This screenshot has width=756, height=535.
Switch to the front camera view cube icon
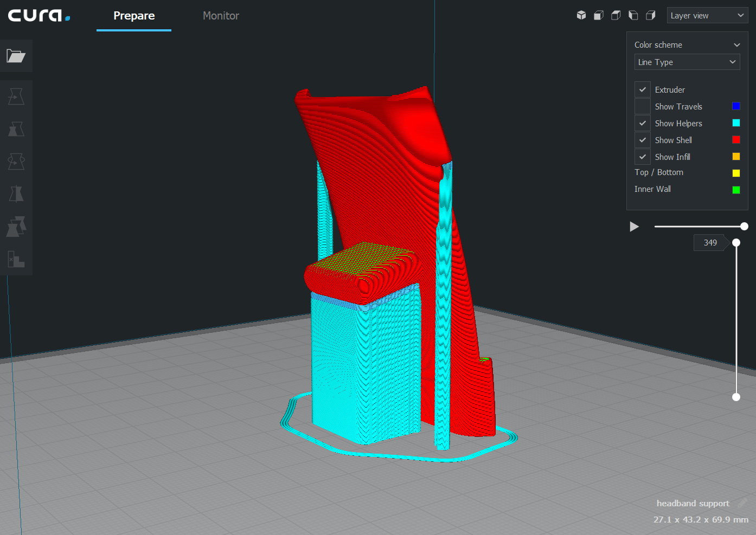599,15
